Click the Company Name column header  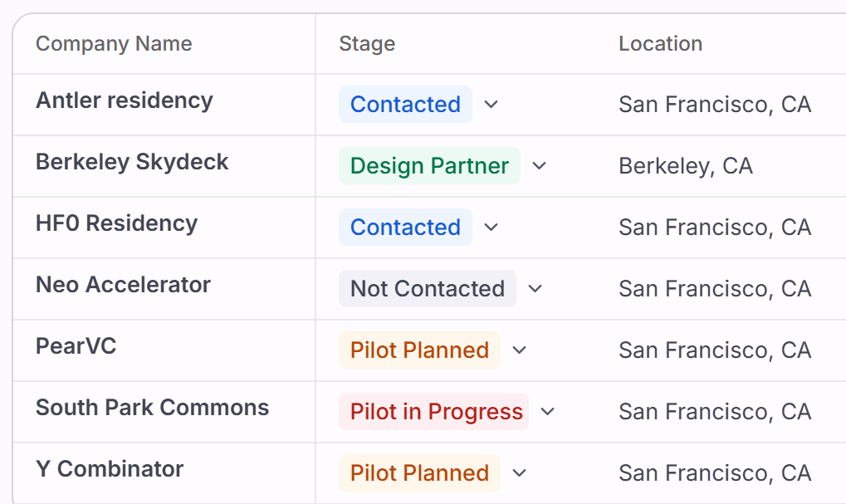click(x=114, y=44)
